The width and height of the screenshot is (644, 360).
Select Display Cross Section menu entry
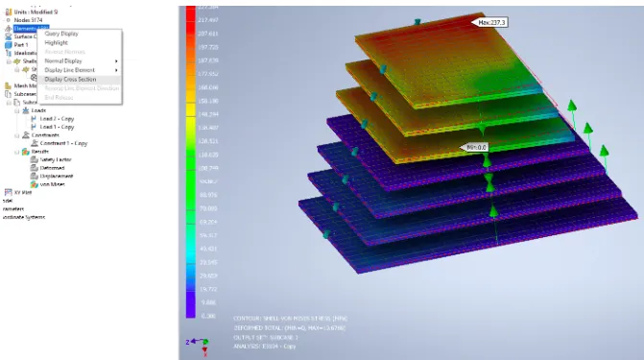click(80, 80)
